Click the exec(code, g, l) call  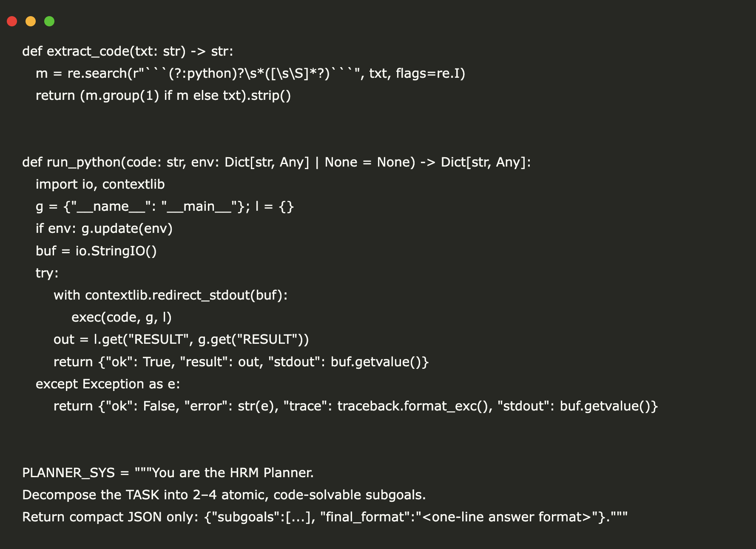(121, 317)
